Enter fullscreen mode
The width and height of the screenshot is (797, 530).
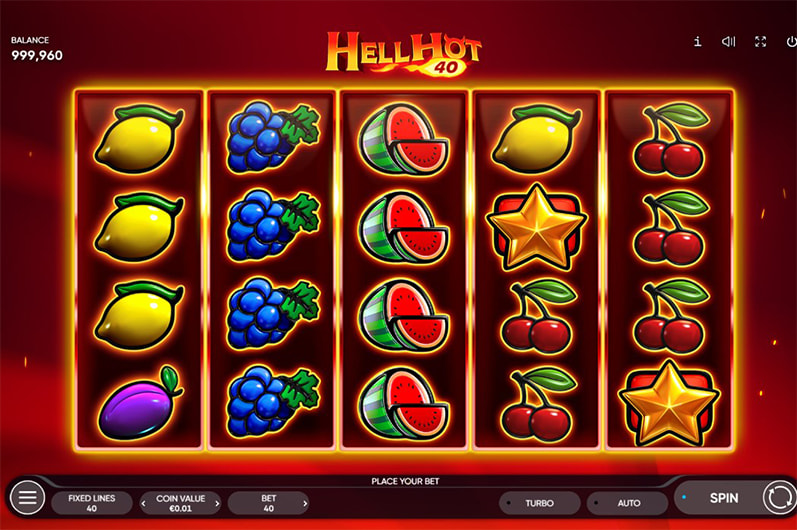click(x=760, y=42)
